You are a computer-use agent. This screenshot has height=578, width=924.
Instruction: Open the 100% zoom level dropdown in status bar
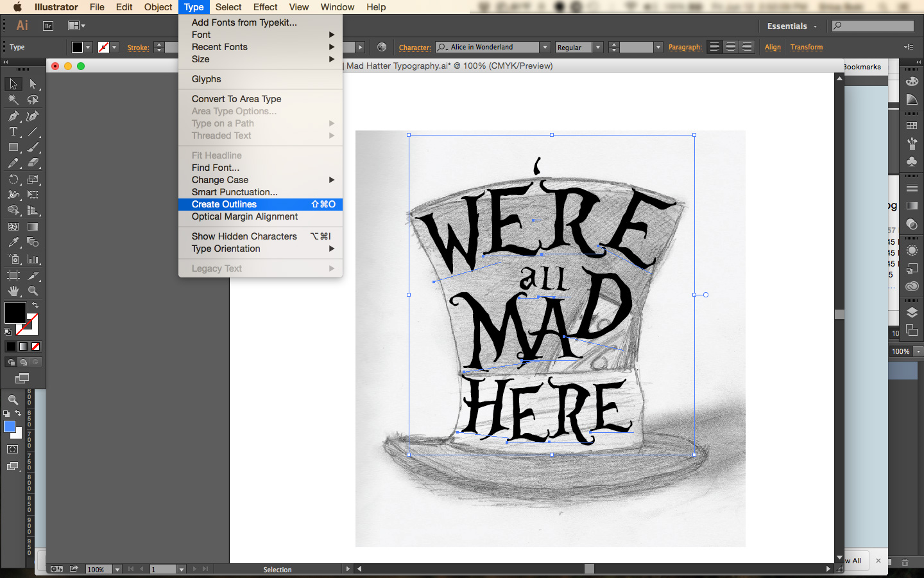(x=117, y=569)
